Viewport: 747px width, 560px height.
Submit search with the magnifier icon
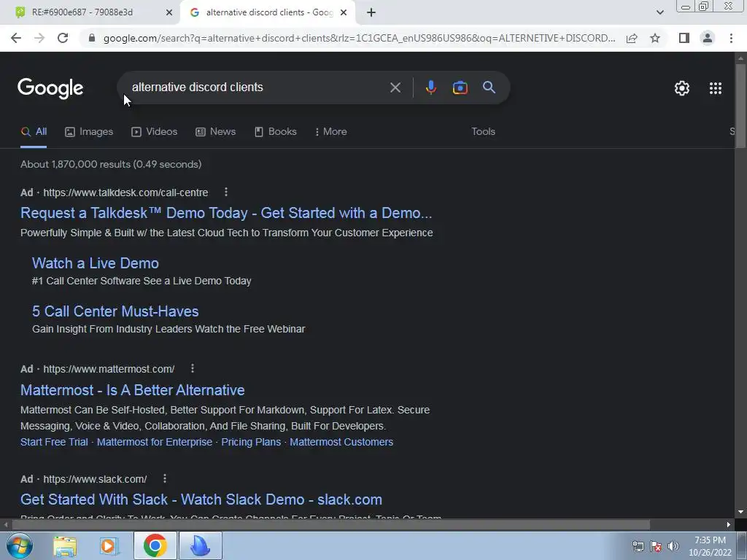489,87
